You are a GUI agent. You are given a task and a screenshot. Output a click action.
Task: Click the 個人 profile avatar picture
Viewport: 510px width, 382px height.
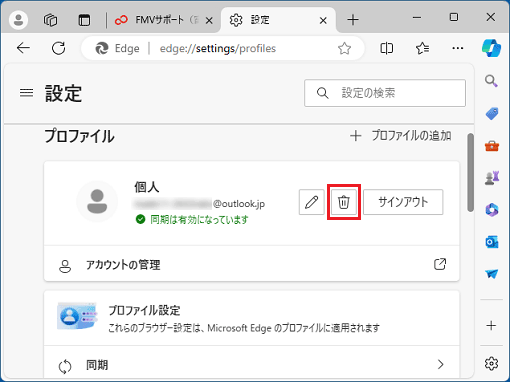(x=97, y=201)
